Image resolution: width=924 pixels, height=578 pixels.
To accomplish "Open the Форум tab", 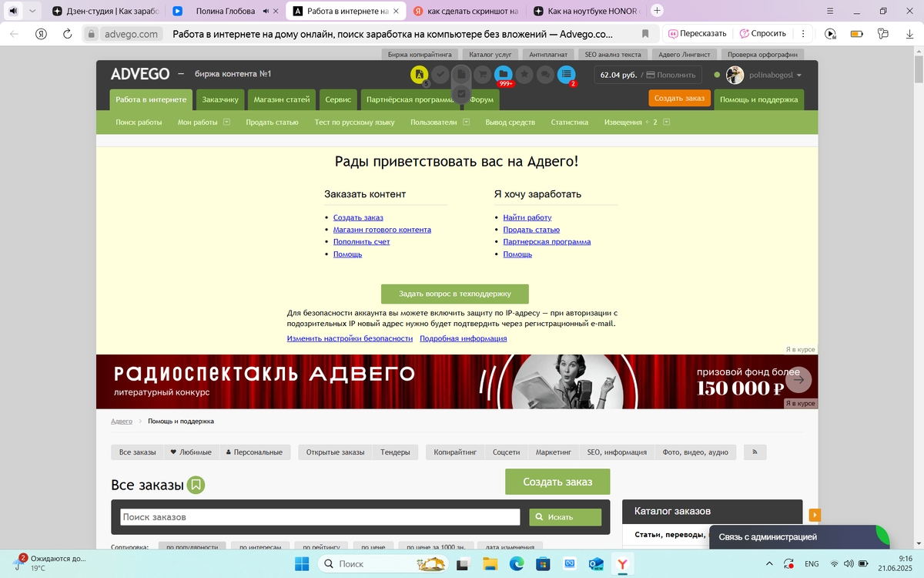I will pyautogui.click(x=482, y=99).
